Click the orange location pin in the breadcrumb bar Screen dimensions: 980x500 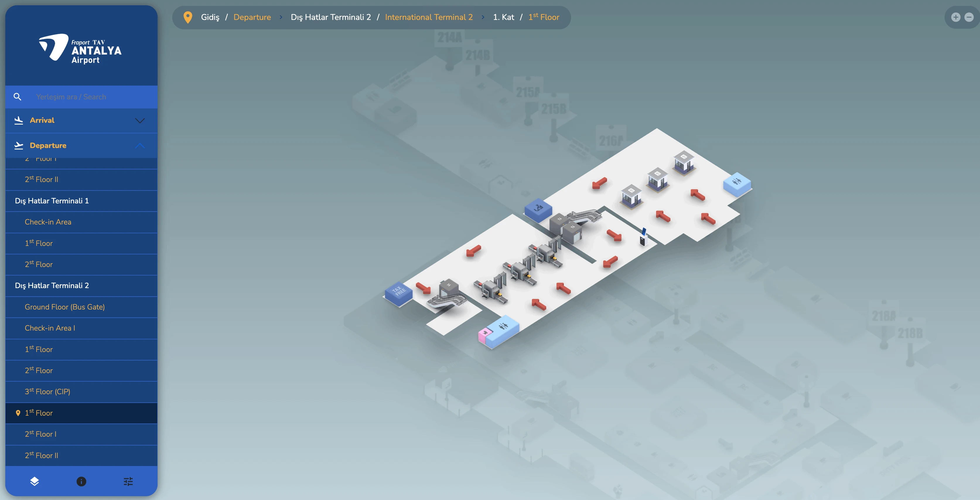188,17
